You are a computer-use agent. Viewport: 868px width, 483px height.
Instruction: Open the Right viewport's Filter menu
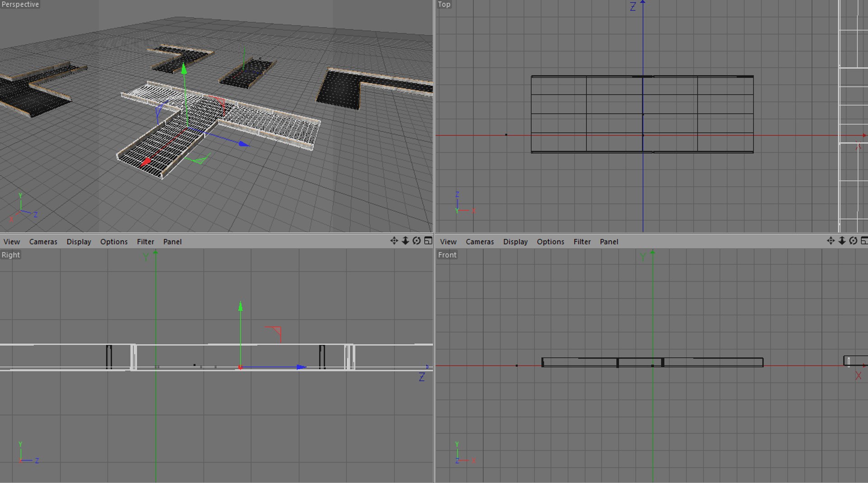[146, 241]
